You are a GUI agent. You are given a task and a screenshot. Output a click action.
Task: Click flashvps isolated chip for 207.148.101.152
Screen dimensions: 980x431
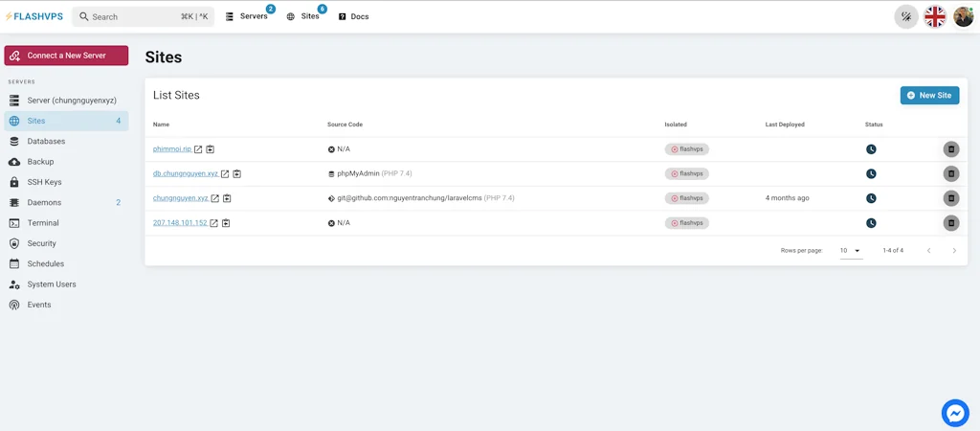click(x=687, y=223)
